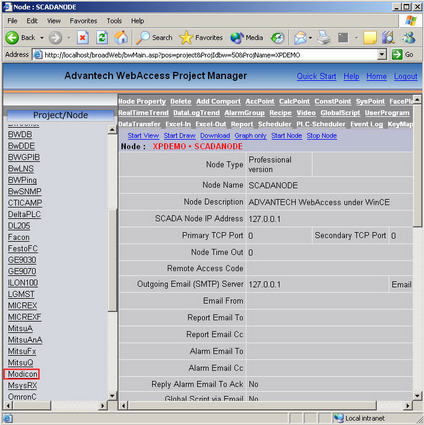Open the RealTimeTrend link
424x425 pixels.
pyautogui.click(x=143, y=113)
